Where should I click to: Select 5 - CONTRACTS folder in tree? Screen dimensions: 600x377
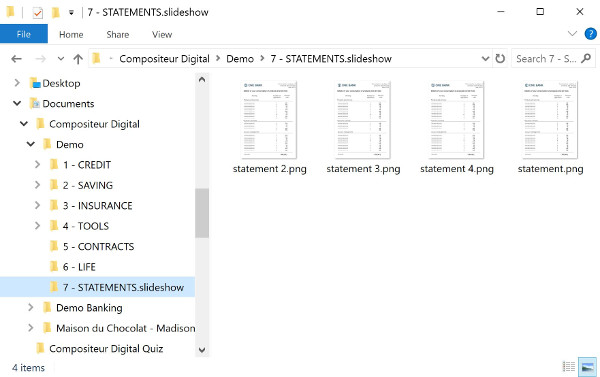pos(98,246)
